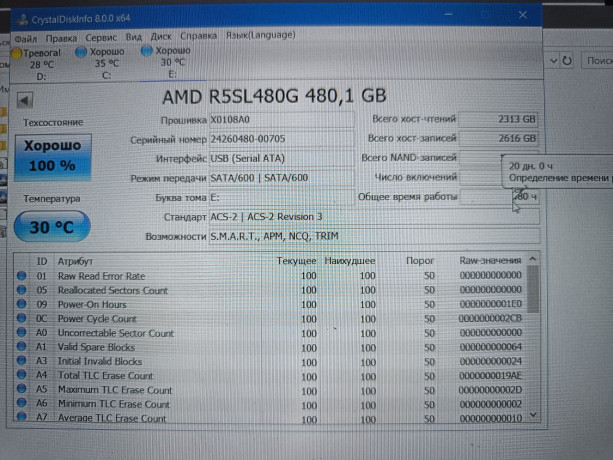Open the Сервис menu
The height and width of the screenshot is (460, 613).
click(x=101, y=38)
